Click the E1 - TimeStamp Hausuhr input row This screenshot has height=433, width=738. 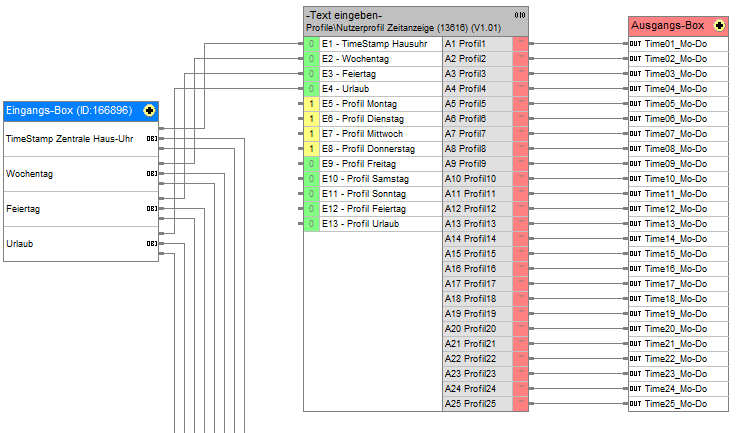coord(375,44)
